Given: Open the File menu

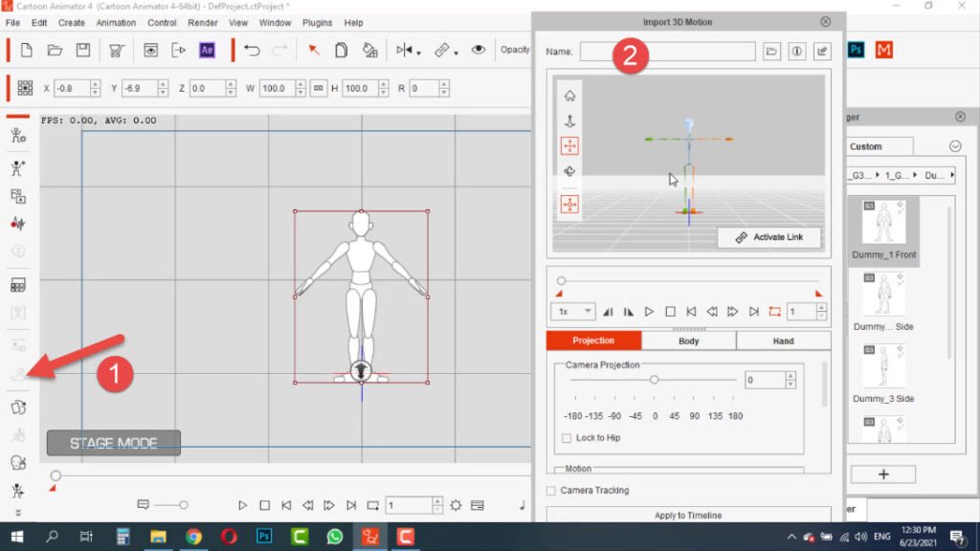Looking at the screenshot, I should [12, 23].
